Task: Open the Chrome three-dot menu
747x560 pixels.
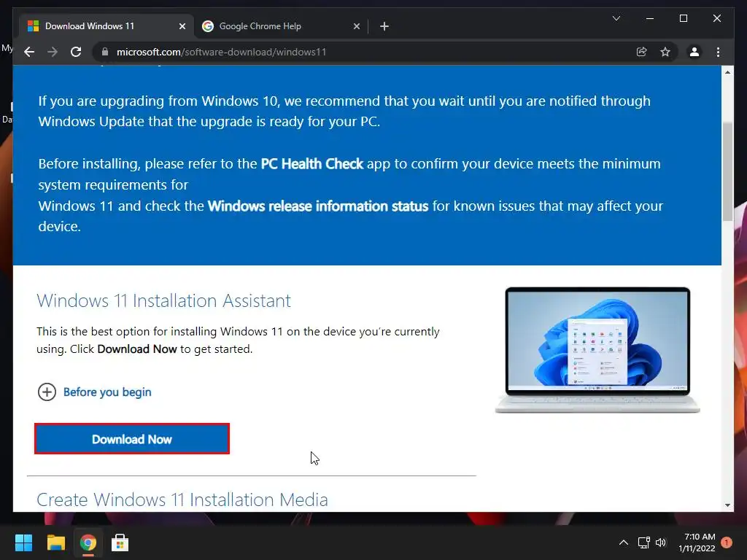Action: 718,52
